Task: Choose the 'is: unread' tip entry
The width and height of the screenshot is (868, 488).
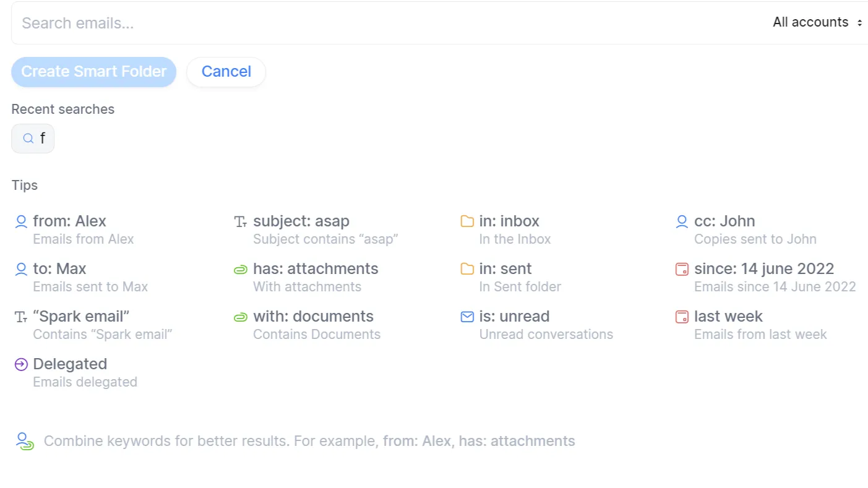Action: 514,316
